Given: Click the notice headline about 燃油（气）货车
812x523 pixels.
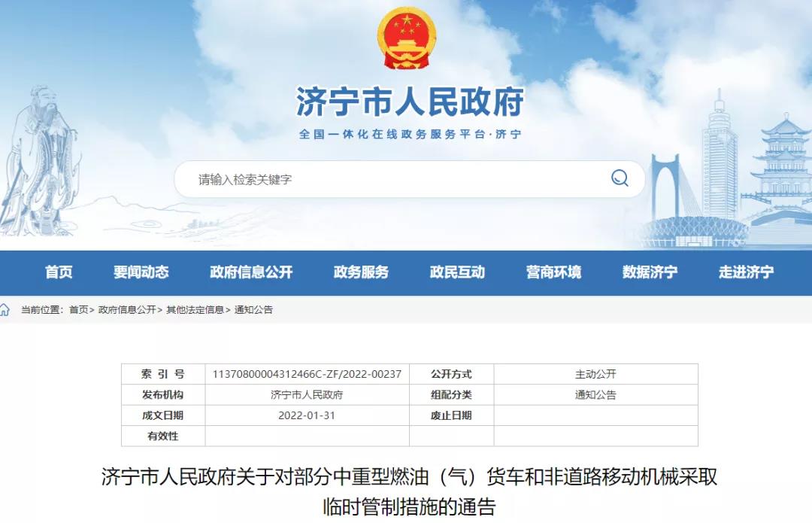Looking at the screenshot, I should click(409, 491).
